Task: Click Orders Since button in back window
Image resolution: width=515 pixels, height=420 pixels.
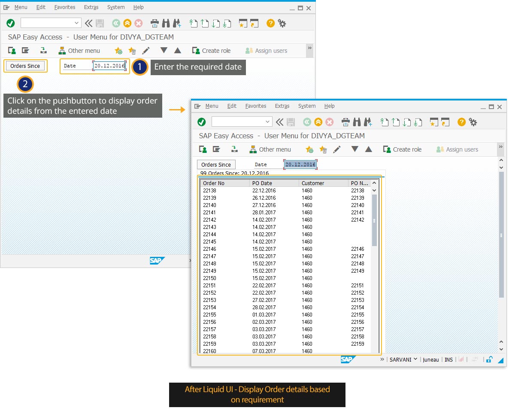Action: 25,66
